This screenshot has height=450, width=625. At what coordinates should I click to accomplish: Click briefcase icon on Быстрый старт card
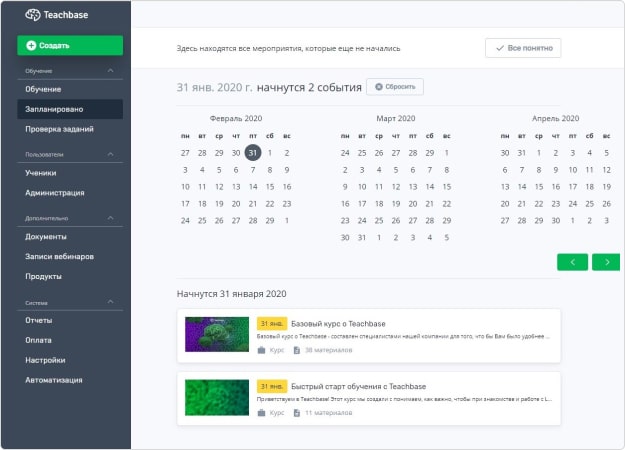click(x=261, y=413)
